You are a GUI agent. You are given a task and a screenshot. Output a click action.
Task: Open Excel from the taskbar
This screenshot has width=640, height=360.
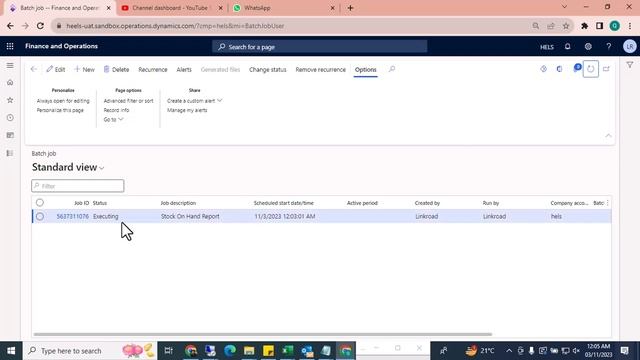(288, 351)
